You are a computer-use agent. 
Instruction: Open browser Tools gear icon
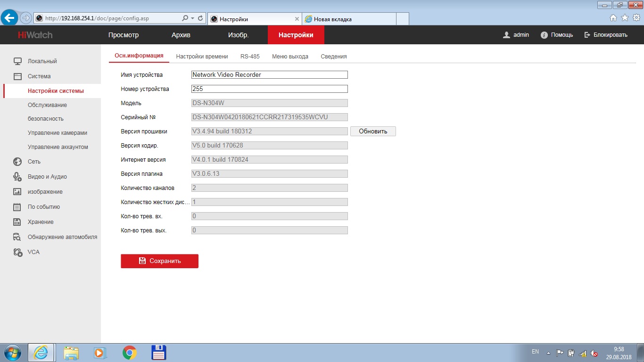point(636,18)
